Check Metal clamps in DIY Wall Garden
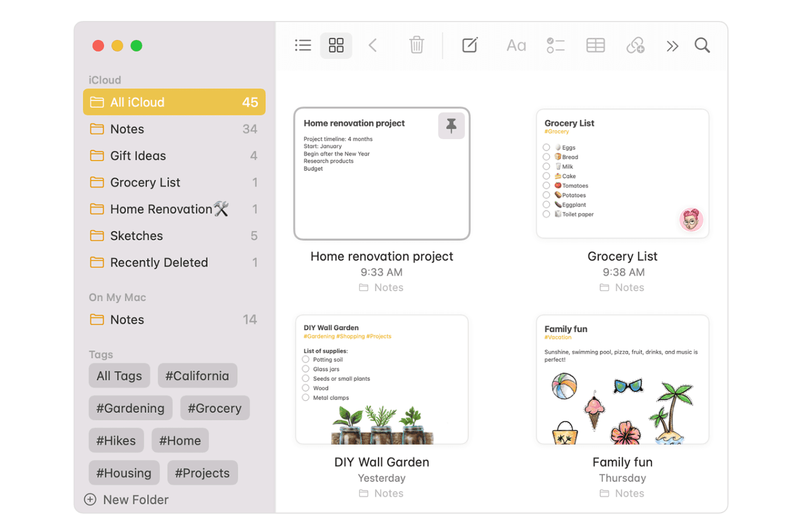The height and width of the screenshot is (532, 798). [x=306, y=398]
